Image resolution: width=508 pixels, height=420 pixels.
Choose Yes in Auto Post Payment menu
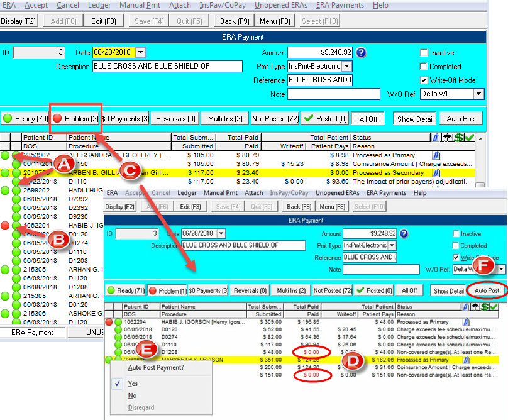pyautogui.click(x=133, y=384)
